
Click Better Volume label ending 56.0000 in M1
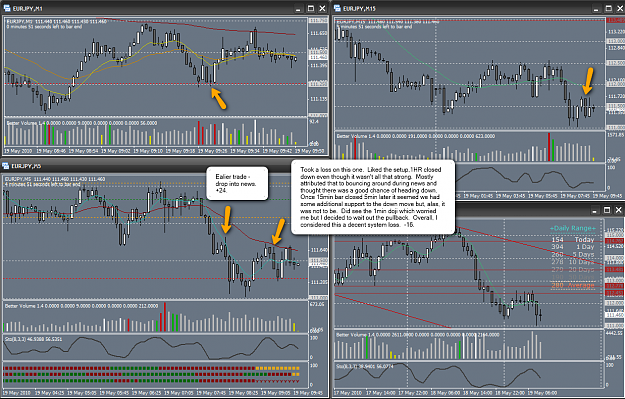[82, 123]
